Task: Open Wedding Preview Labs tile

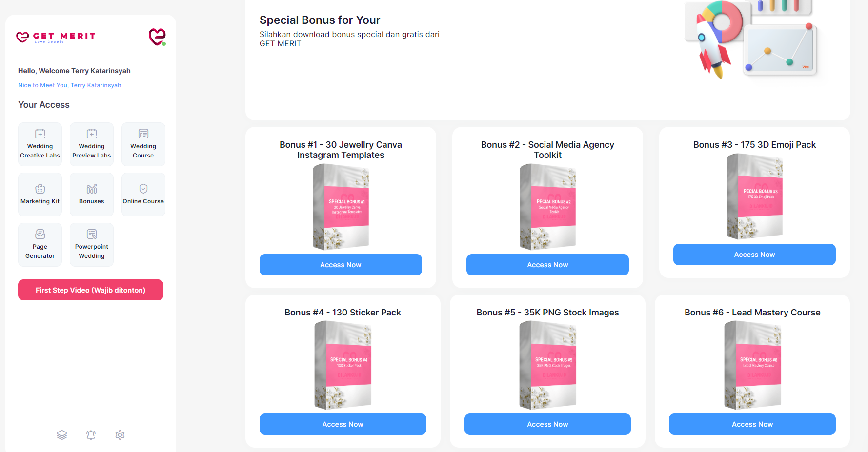Action: (92, 144)
